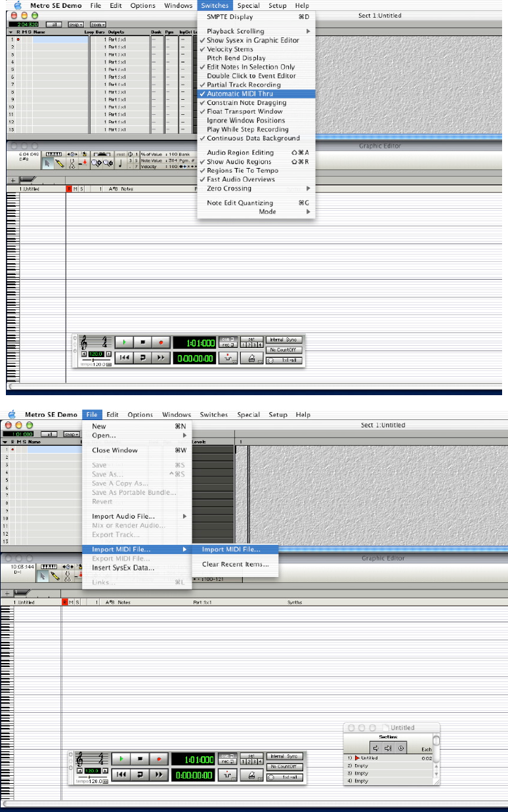Click arrow-to-bar icon in Sections window
Screen dimensions: 508x812
click(388, 748)
